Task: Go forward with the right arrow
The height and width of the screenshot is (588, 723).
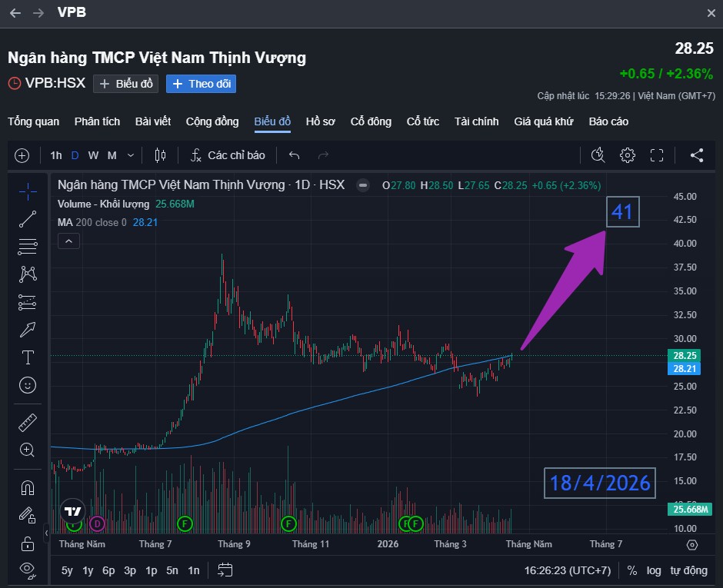Action: click(x=38, y=13)
